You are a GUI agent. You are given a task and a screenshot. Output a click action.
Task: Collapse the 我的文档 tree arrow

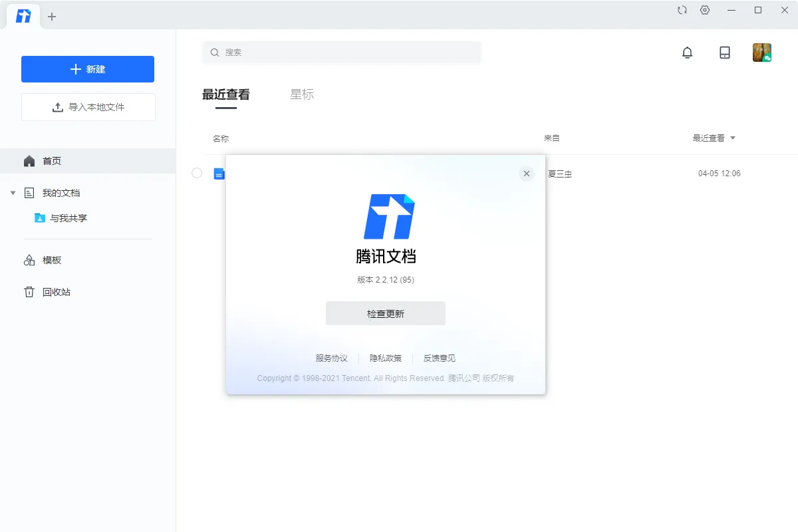pyautogui.click(x=13, y=193)
